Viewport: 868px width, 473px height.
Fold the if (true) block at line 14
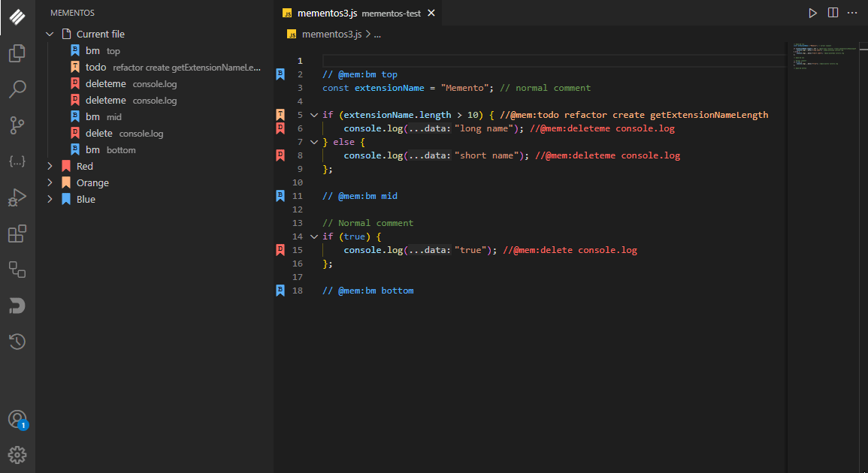314,236
